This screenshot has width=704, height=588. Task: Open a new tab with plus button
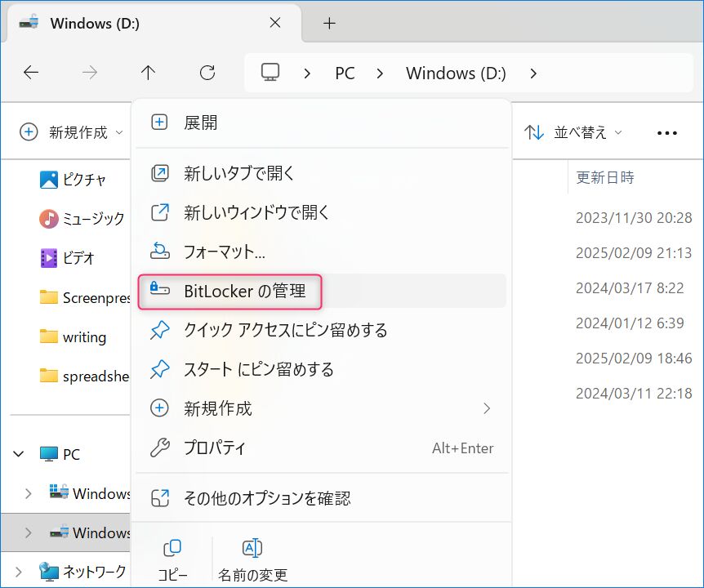(329, 24)
